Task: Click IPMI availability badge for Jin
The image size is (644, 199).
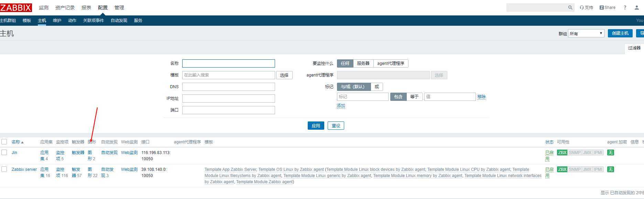Action: click(598, 153)
